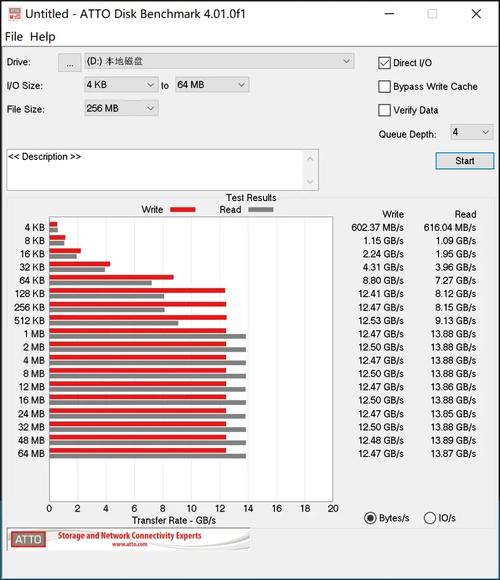The image size is (500, 580).
Task: Open the Help menu
Action: [x=43, y=37]
